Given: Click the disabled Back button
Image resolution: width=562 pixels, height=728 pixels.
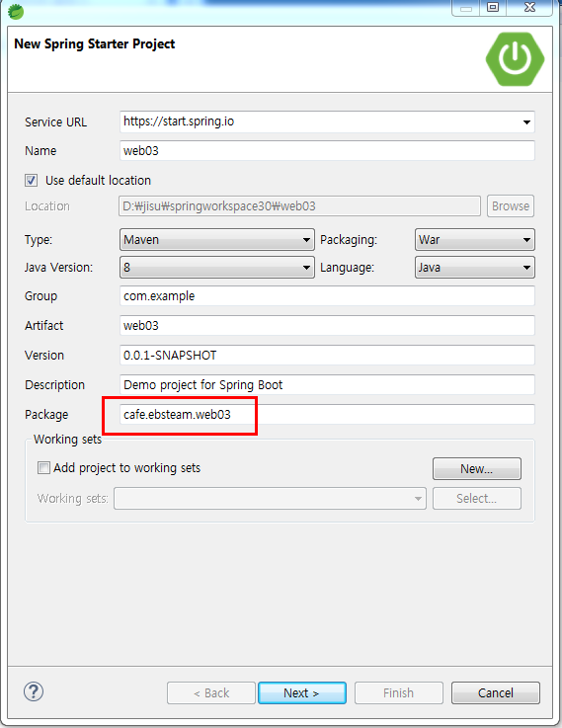Looking at the screenshot, I should [211, 692].
